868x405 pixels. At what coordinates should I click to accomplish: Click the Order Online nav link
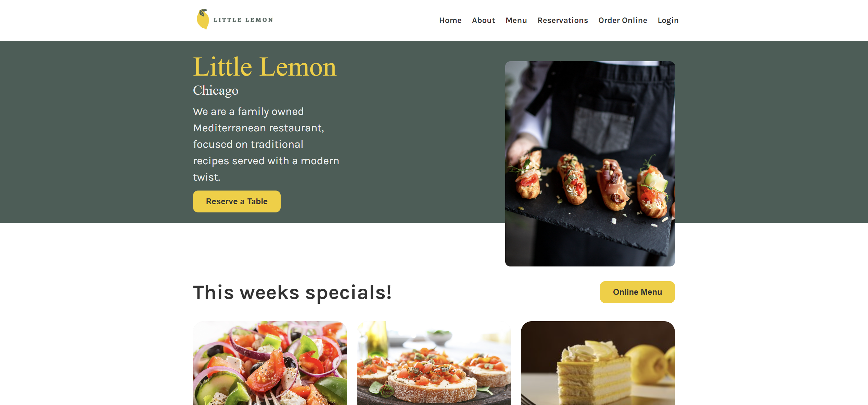(x=623, y=20)
